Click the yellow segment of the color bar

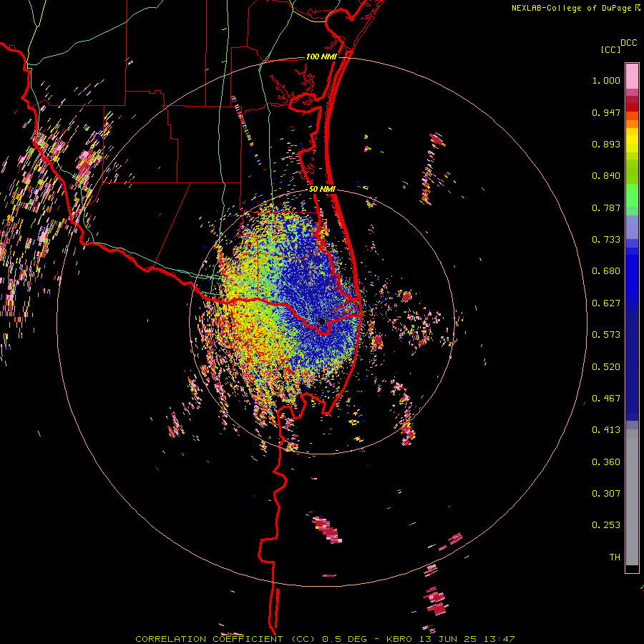632,140
